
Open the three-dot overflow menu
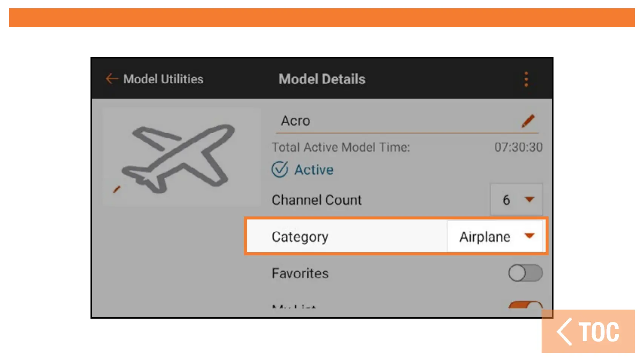(x=526, y=79)
